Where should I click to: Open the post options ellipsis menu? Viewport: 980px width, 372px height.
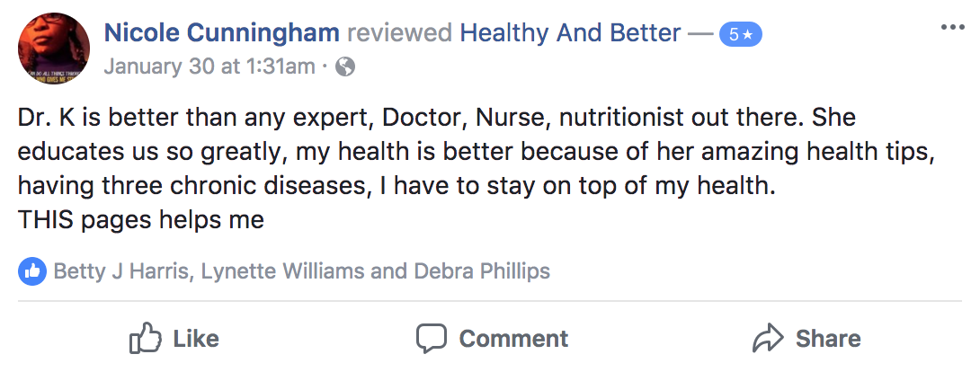point(951,27)
